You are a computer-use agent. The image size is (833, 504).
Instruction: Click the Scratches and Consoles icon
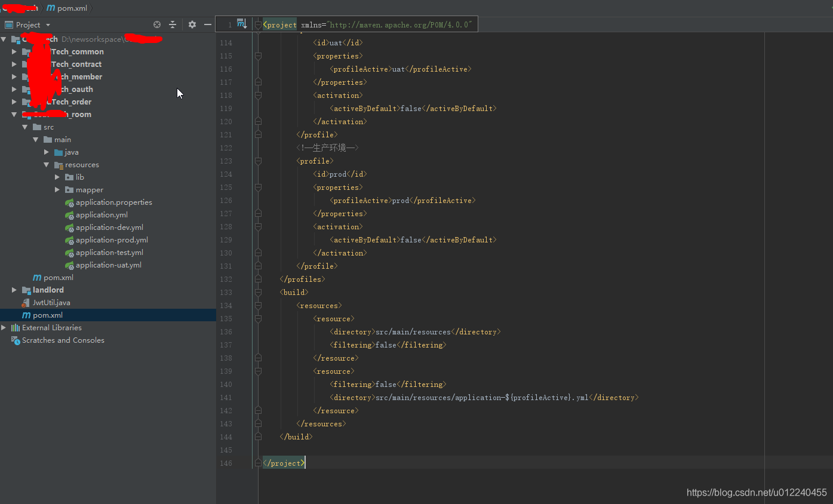pyautogui.click(x=16, y=340)
